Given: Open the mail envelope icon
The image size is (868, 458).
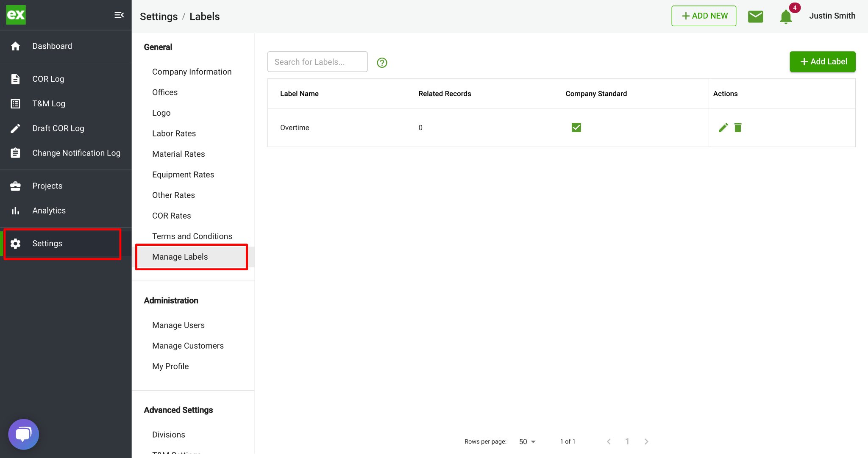Looking at the screenshot, I should (x=755, y=16).
